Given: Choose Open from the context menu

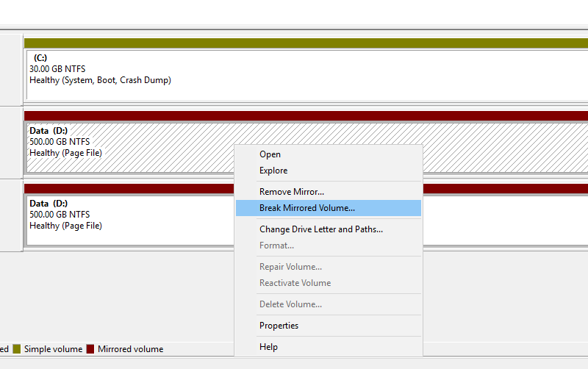Looking at the screenshot, I should click(x=270, y=154).
